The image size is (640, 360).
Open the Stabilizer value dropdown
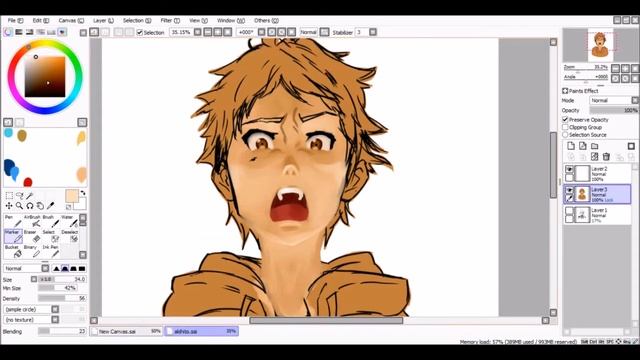click(373, 32)
